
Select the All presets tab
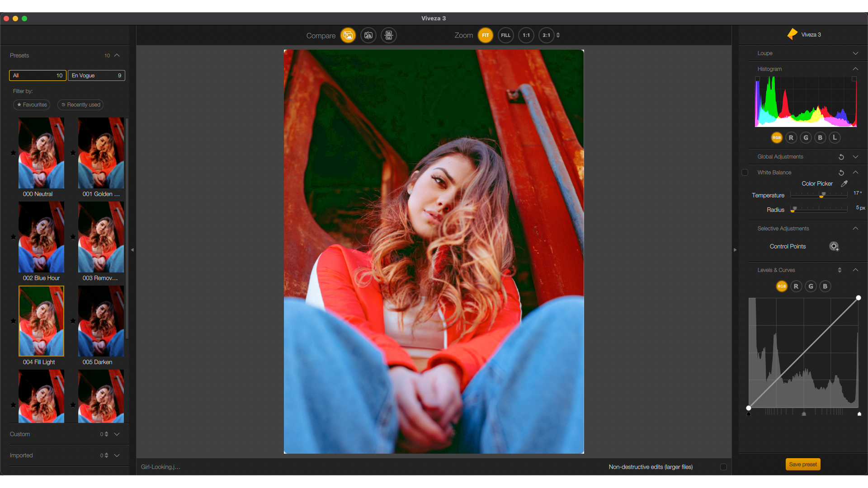[x=38, y=75]
